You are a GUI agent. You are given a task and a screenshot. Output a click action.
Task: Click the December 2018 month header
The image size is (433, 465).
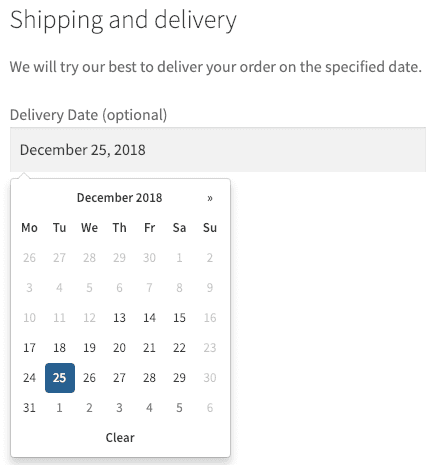pyautogui.click(x=119, y=198)
